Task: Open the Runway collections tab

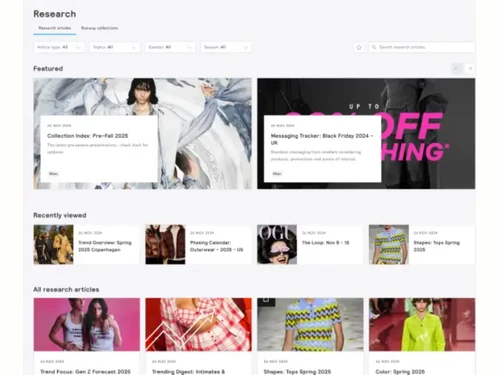Action: click(x=99, y=28)
